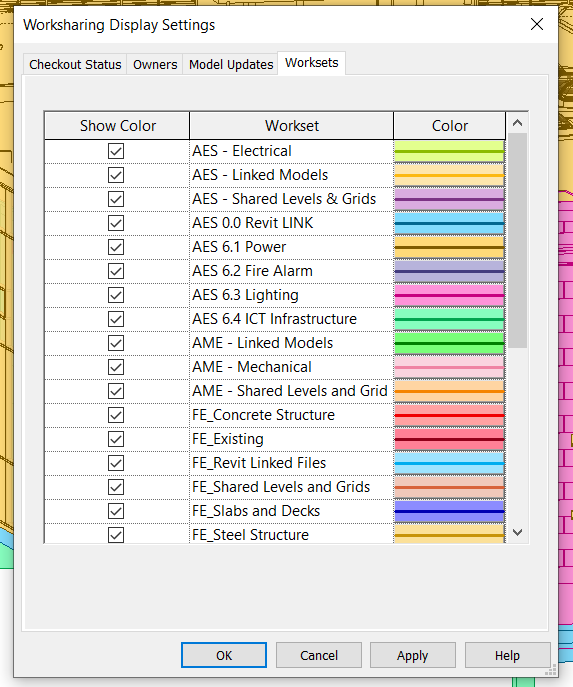Select the FE_Slabs and Decks workset name

(x=256, y=511)
